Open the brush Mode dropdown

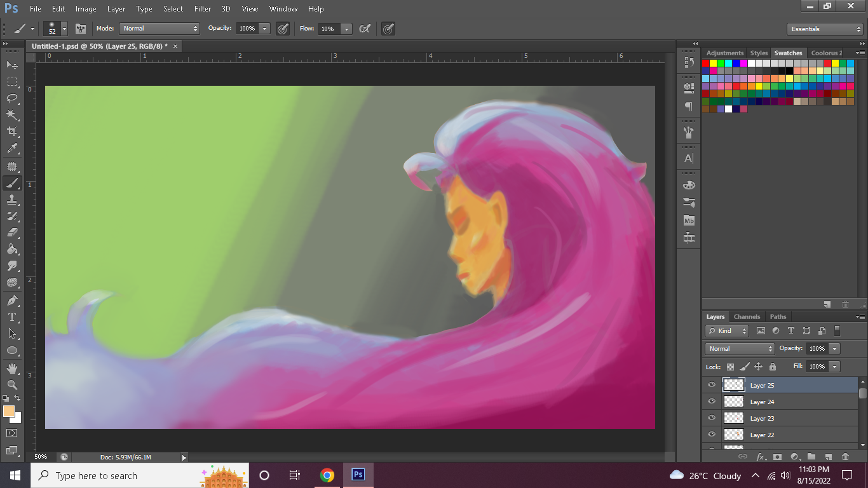tap(160, 29)
